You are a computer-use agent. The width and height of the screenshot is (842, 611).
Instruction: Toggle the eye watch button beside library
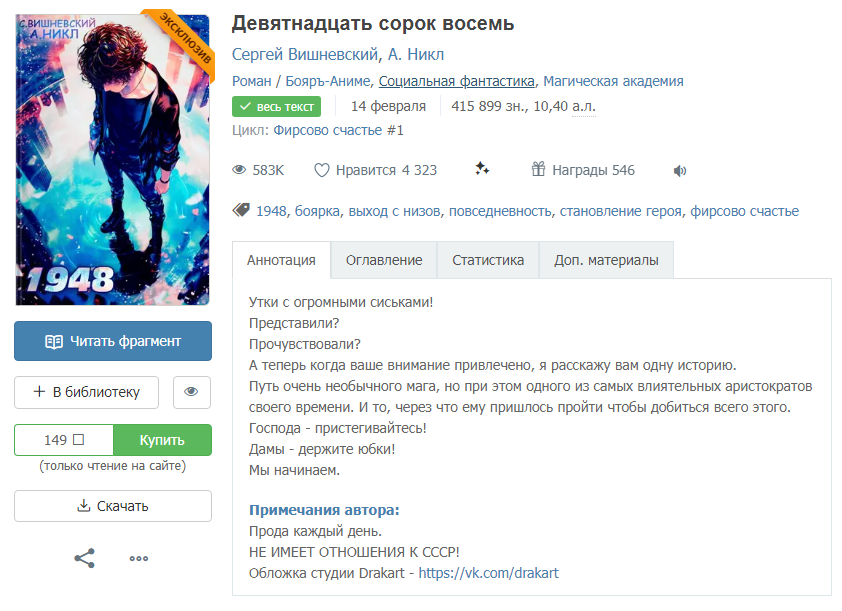coord(192,392)
